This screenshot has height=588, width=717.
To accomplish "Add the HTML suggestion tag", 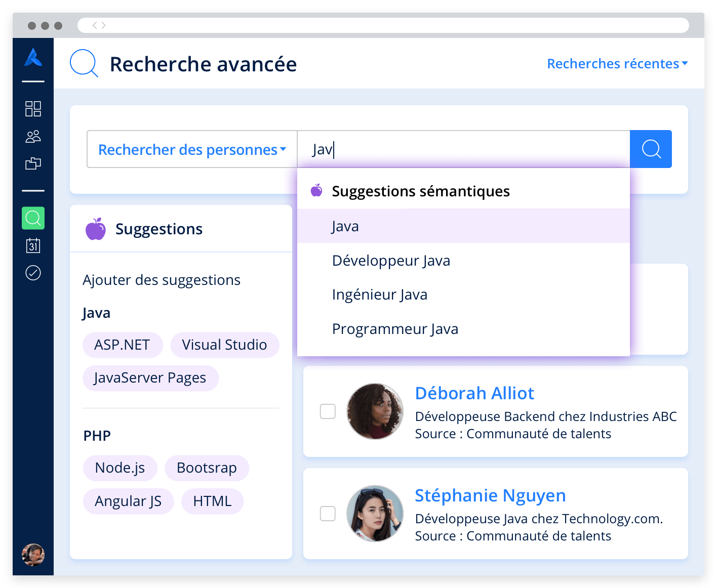I will [x=212, y=501].
